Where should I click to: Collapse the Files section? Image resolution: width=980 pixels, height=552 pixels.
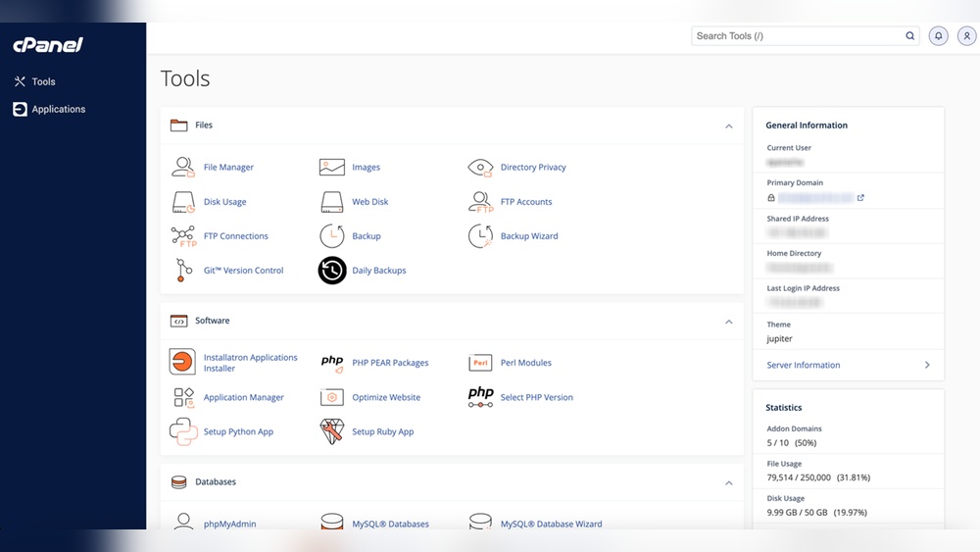[x=729, y=126]
